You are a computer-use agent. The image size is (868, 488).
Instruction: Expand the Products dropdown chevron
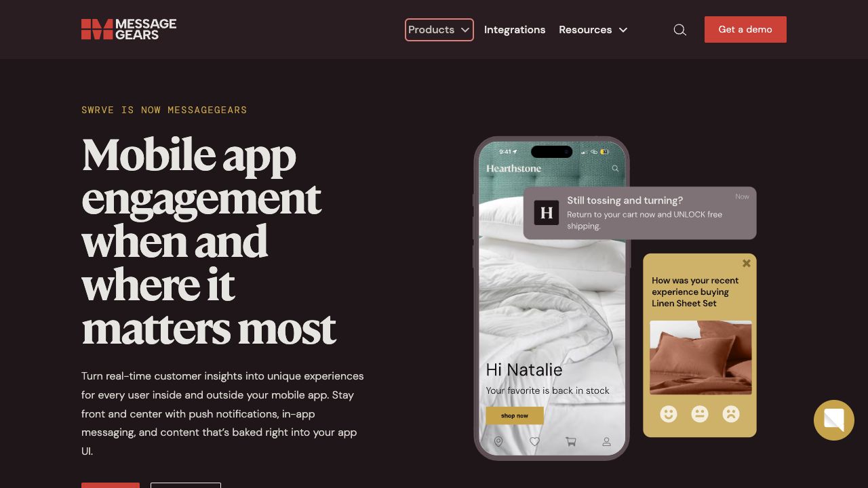(x=465, y=30)
